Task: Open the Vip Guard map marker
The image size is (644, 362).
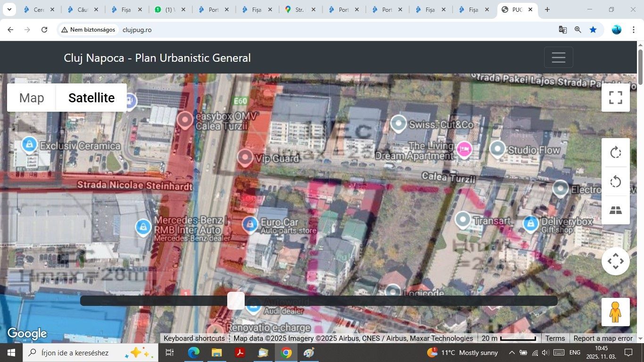Action: pos(245,158)
